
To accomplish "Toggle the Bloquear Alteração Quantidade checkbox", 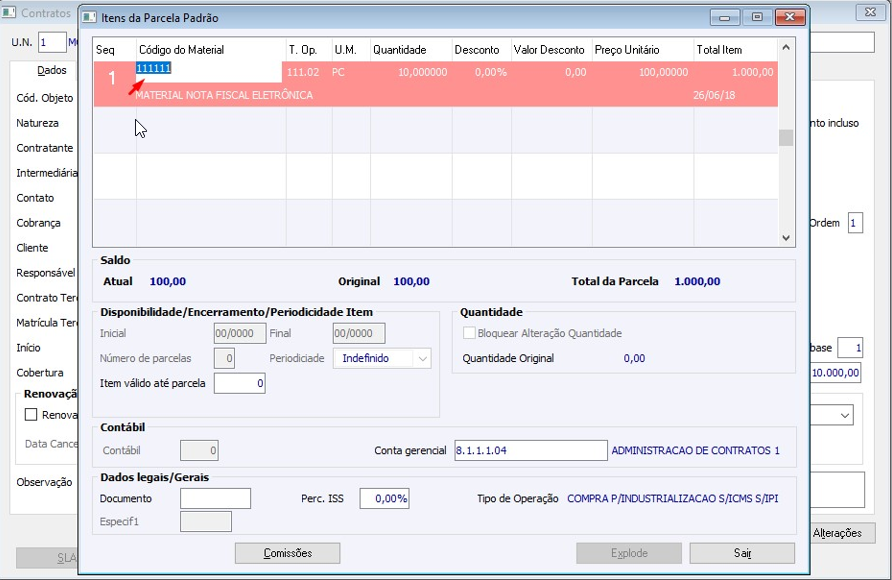I will [469, 333].
